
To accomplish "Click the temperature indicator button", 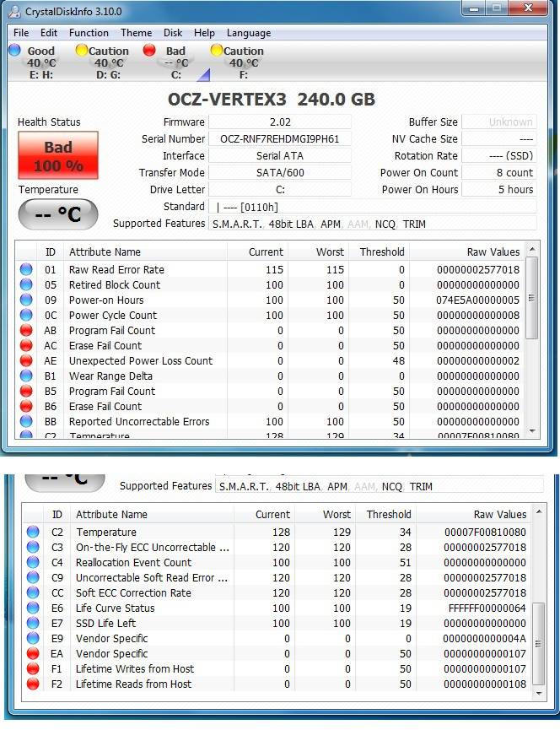I will coord(58,214).
